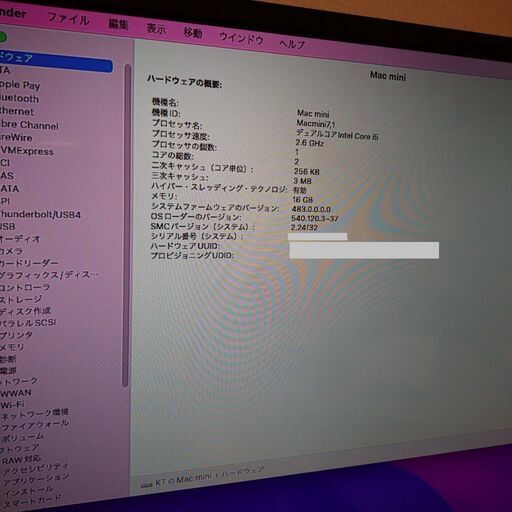Click the 16 GB memory value
This screenshot has width=512, height=512.
pyautogui.click(x=303, y=200)
